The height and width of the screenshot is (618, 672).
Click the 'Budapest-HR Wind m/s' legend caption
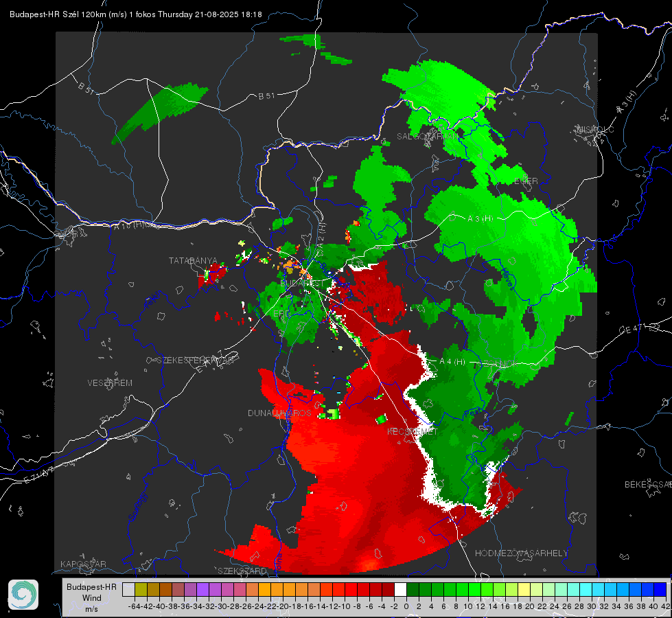pyautogui.click(x=91, y=598)
